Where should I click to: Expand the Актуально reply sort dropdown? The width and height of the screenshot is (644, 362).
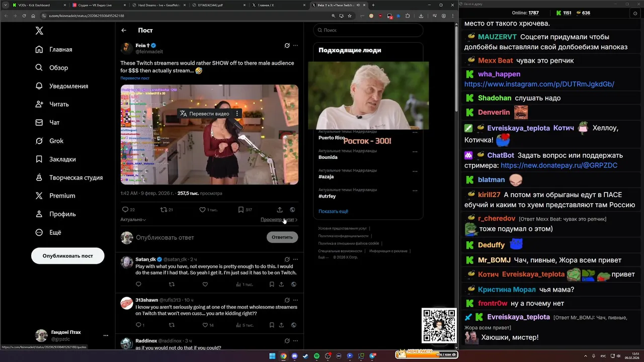click(x=133, y=220)
